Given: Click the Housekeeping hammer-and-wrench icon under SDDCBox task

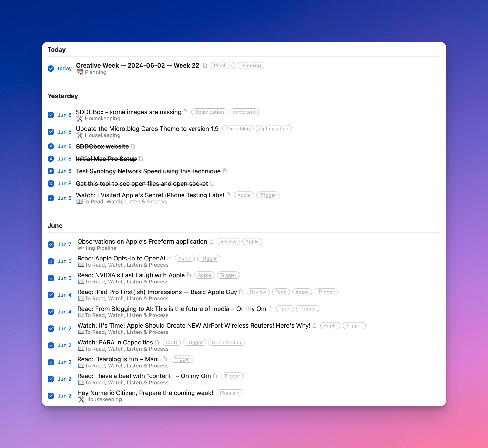Looking at the screenshot, I should (x=80, y=118).
